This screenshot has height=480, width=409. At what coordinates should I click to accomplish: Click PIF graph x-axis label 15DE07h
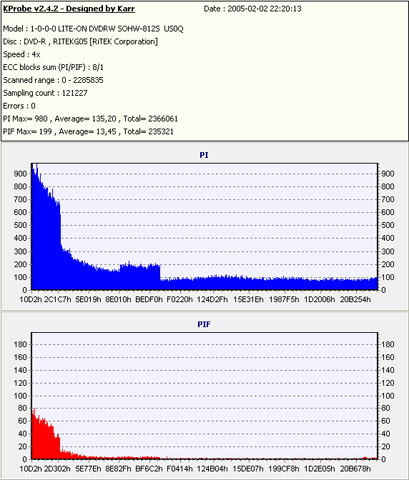[x=248, y=469]
